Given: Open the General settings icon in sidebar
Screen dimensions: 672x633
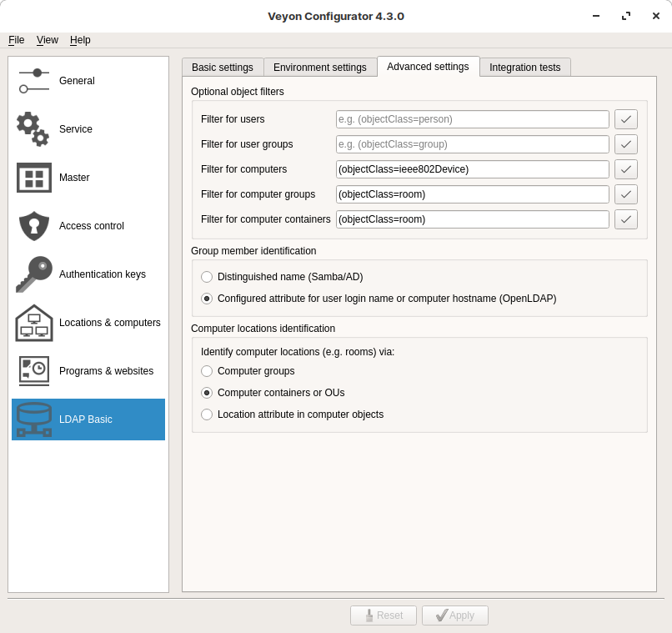Looking at the screenshot, I should [x=34, y=81].
